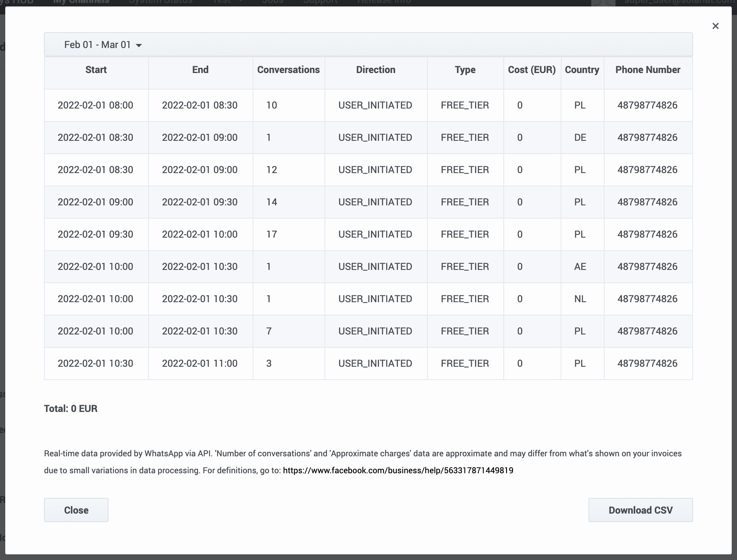Click the Cost (EUR) column header
Screen dimensions: 737x560
coord(532,70)
